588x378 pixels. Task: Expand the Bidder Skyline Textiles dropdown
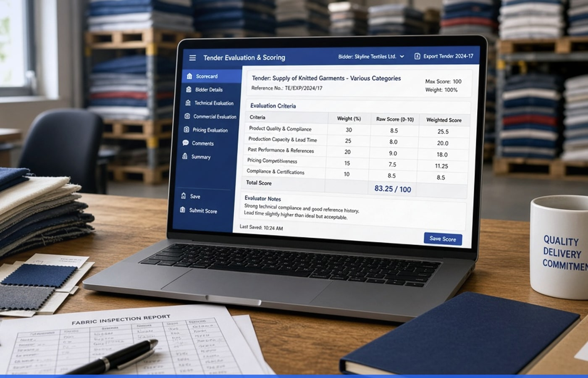371,56
